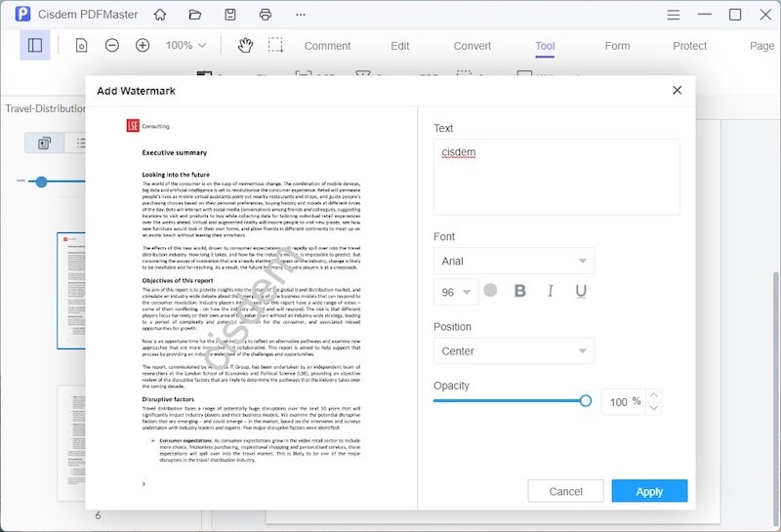This screenshot has width=781, height=532.
Task: Select the second page thumbnail in sidebar
Action: [71, 442]
